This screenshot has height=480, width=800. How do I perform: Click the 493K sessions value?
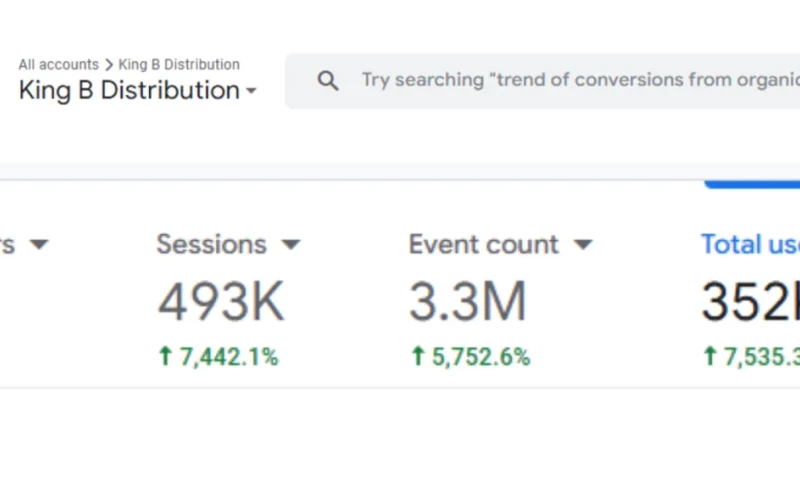click(220, 301)
